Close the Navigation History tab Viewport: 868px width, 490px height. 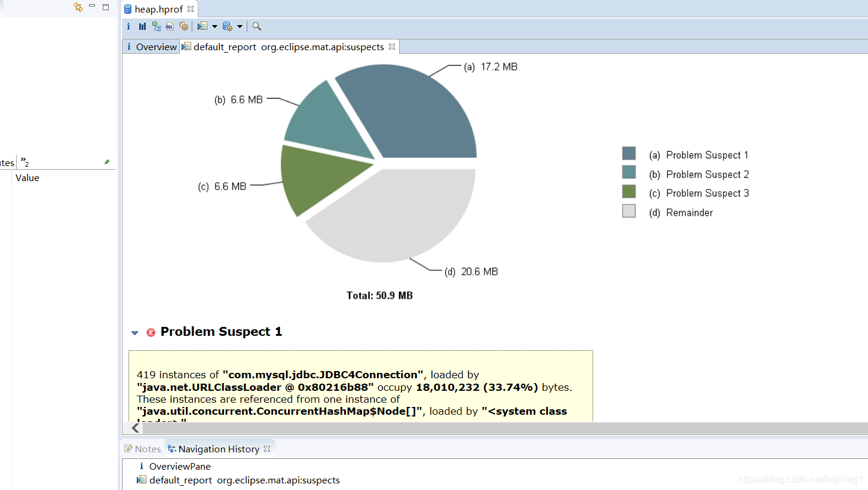[x=267, y=448]
